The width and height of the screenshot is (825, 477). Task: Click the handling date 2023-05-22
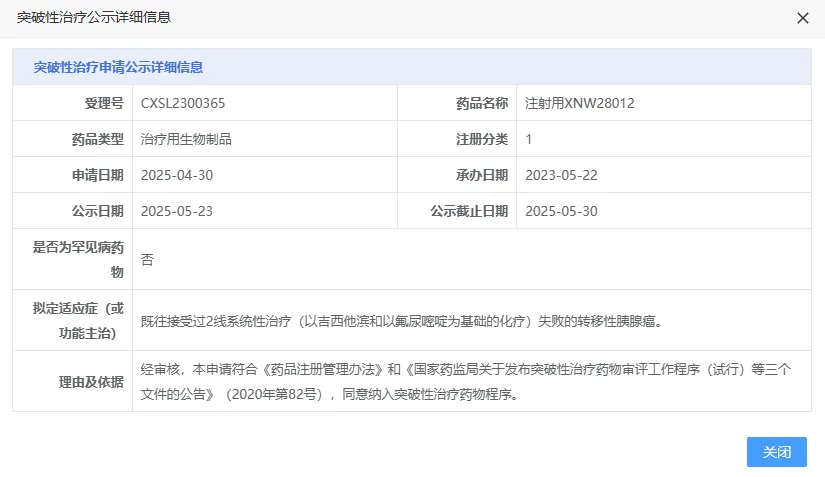click(x=561, y=175)
